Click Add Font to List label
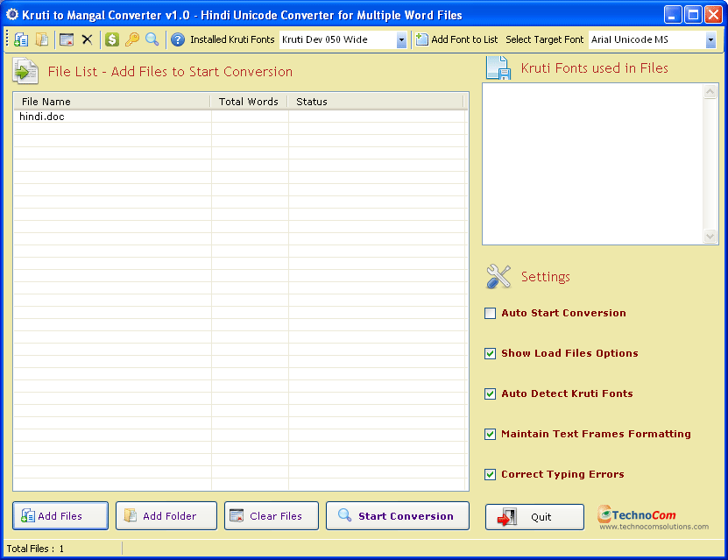The image size is (728, 560). point(464,40)
